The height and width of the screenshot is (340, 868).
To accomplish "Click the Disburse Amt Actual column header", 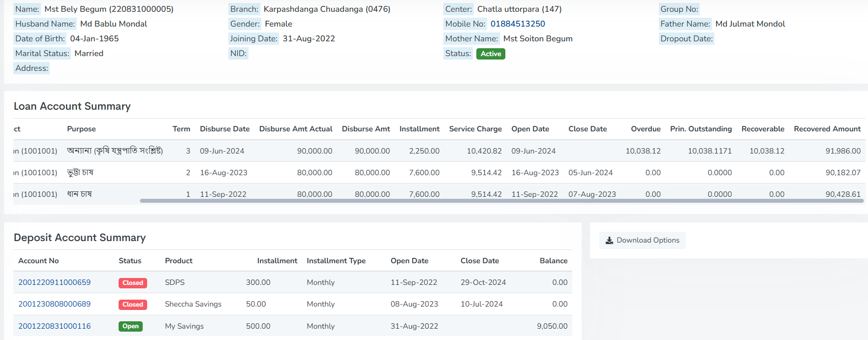I will pyautogui.click(x=296, y=129).
